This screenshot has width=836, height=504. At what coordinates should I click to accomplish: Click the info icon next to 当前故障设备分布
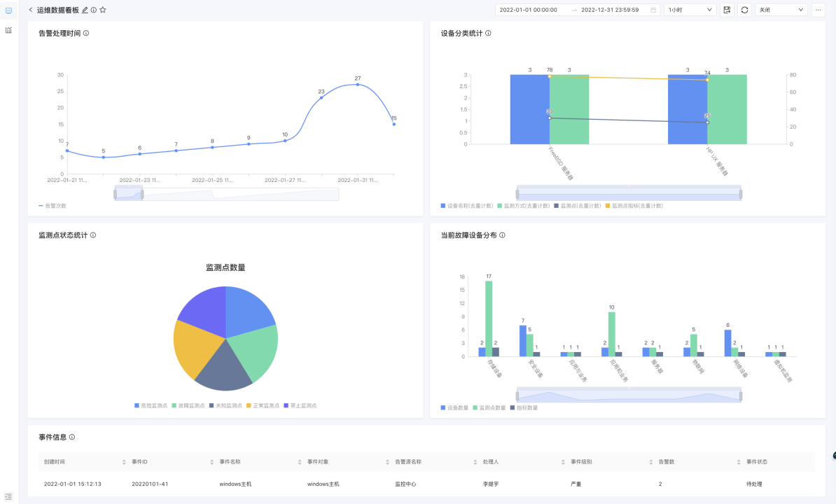click(x=502, y=235)
